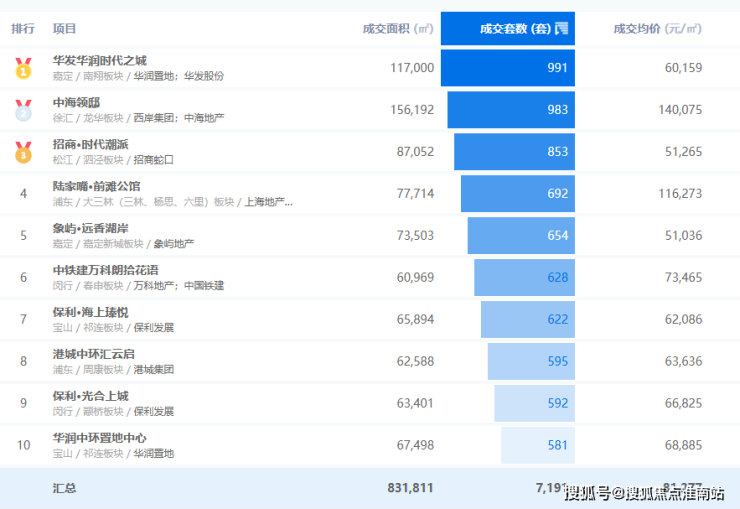Click the 汇总 summary row label
Screen dimensions: 740x509
point(64,488)
